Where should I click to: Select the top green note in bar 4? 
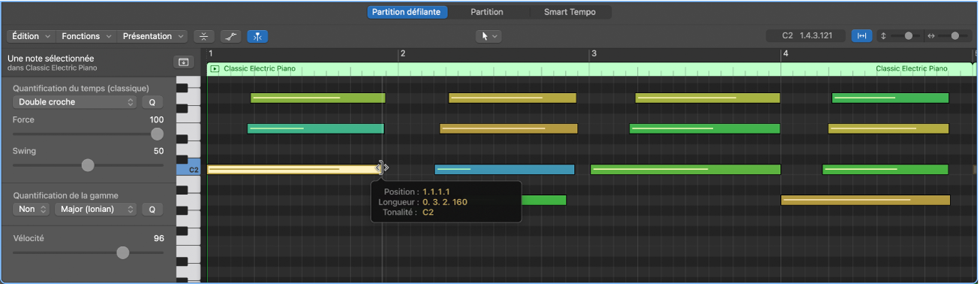point(890,98)
